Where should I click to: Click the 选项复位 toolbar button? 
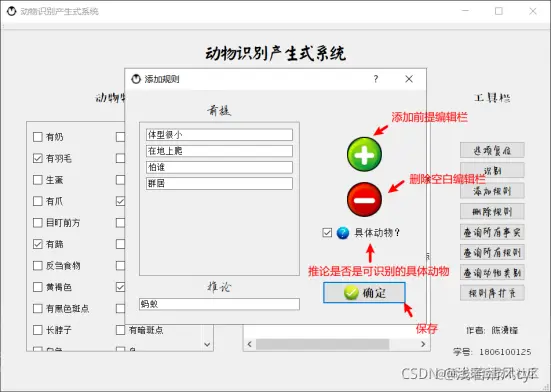[492, 150]
